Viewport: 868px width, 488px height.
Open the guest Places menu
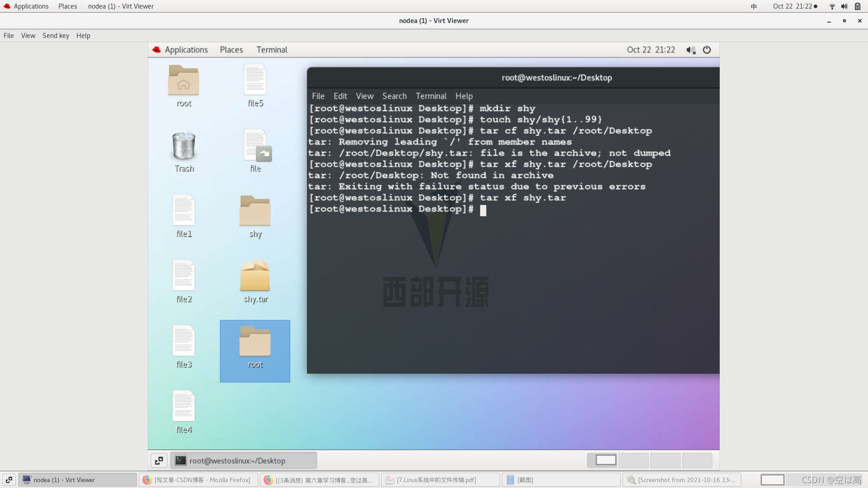coord(231,50)
